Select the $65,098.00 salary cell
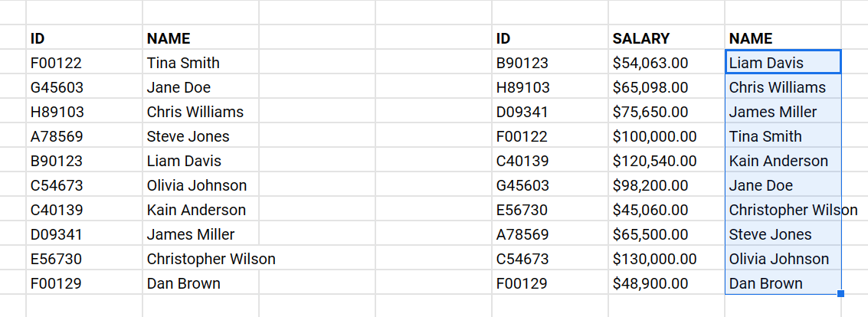This screenshot has height=317, width=868. [x=650, y=87]
